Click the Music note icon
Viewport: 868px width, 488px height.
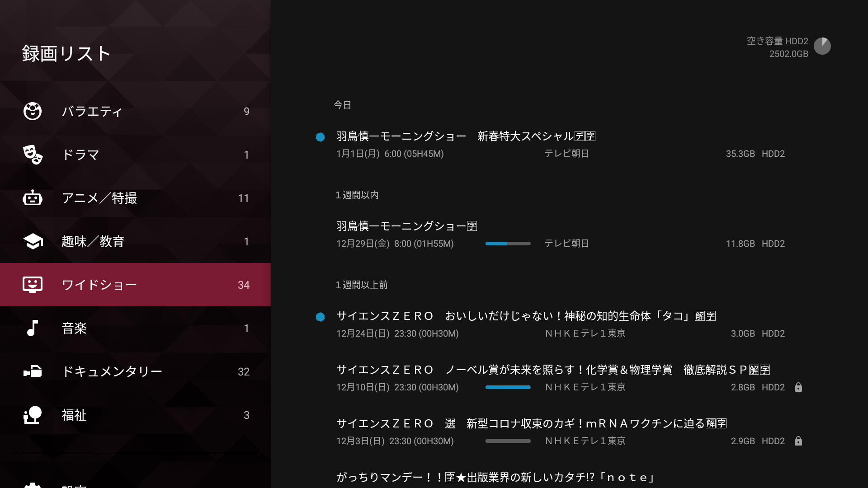(33, 328)
